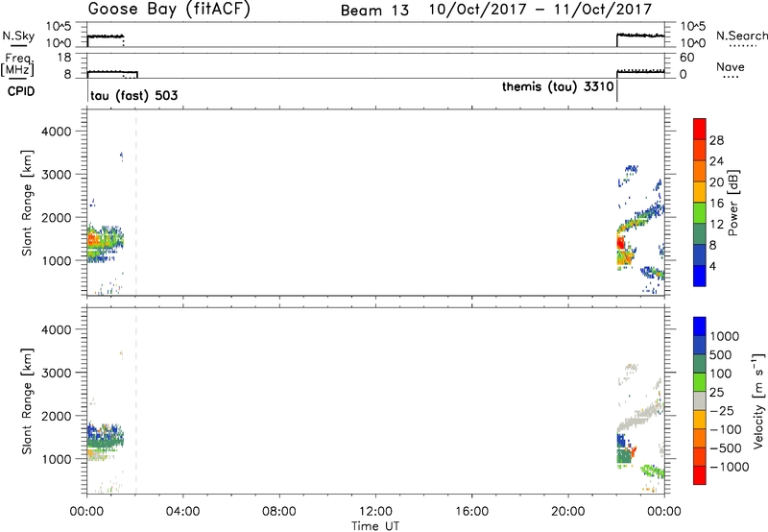The width and height of the screenshot is (768, 532).
Task: Click the '20:00' time axis label
Action: (x=567, y=512)
